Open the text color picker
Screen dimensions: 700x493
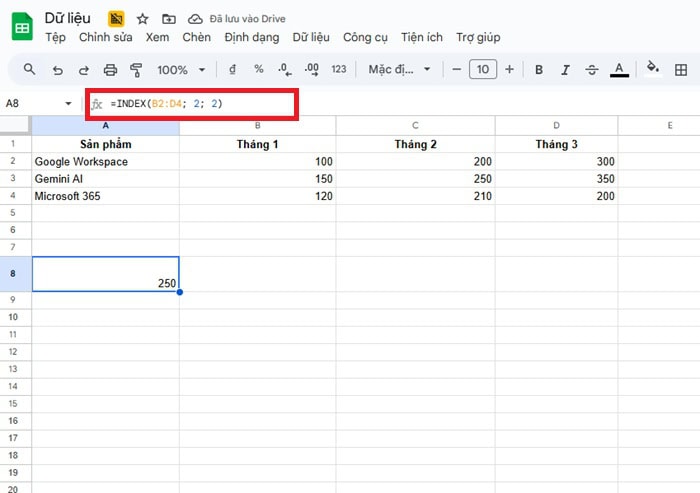[619, 70]
